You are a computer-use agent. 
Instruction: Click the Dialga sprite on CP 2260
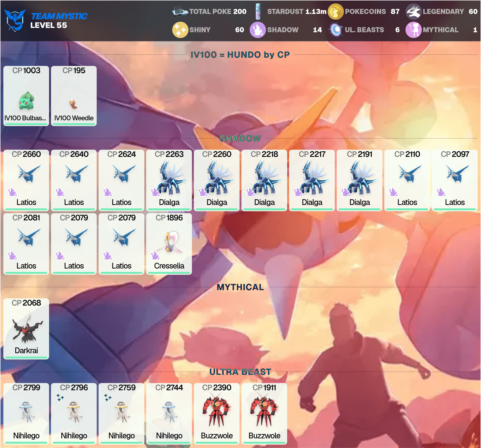click(219, 178)
